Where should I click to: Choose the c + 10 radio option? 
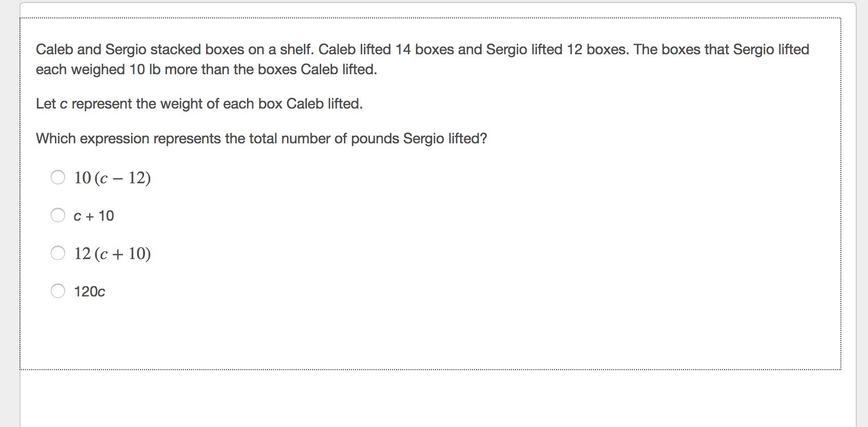click(58, 215)
